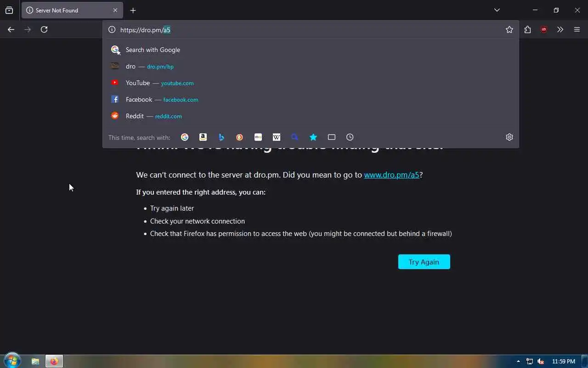
Task: Click the 'Try again later' text
Action: tap(172, 208)
